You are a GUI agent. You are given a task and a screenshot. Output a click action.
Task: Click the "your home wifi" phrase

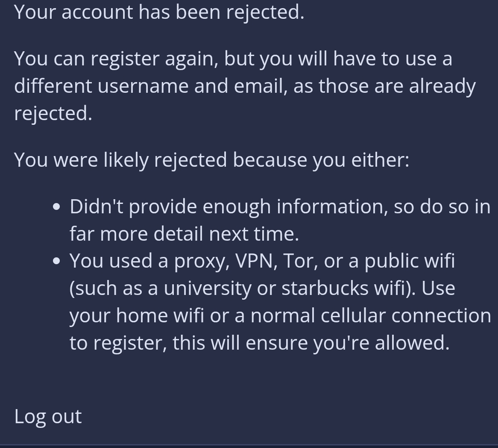(x=136, y=315)
